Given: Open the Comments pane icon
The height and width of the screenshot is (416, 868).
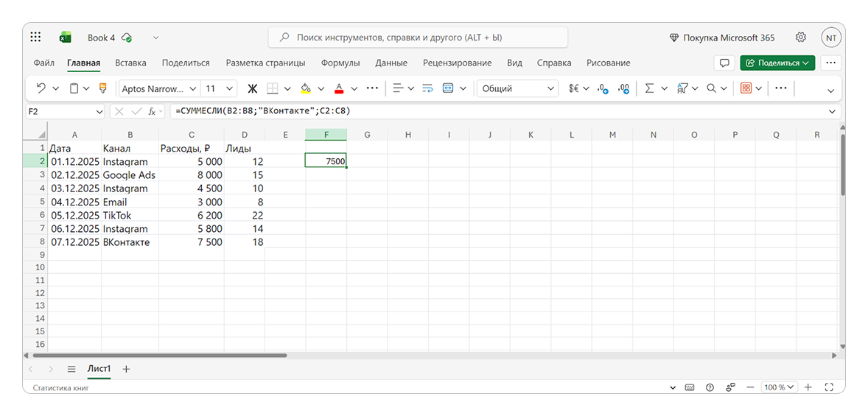Looking at the screenshot, I should 724,63.
